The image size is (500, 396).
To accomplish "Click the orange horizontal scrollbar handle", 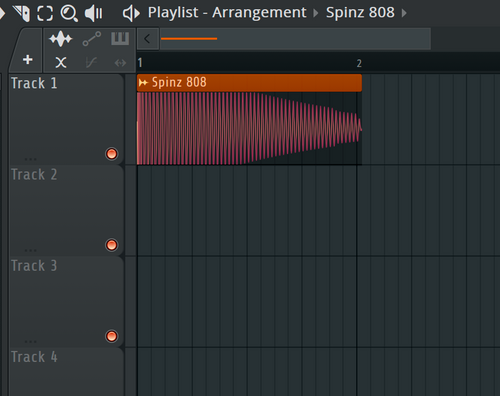I will coord(189,39).
